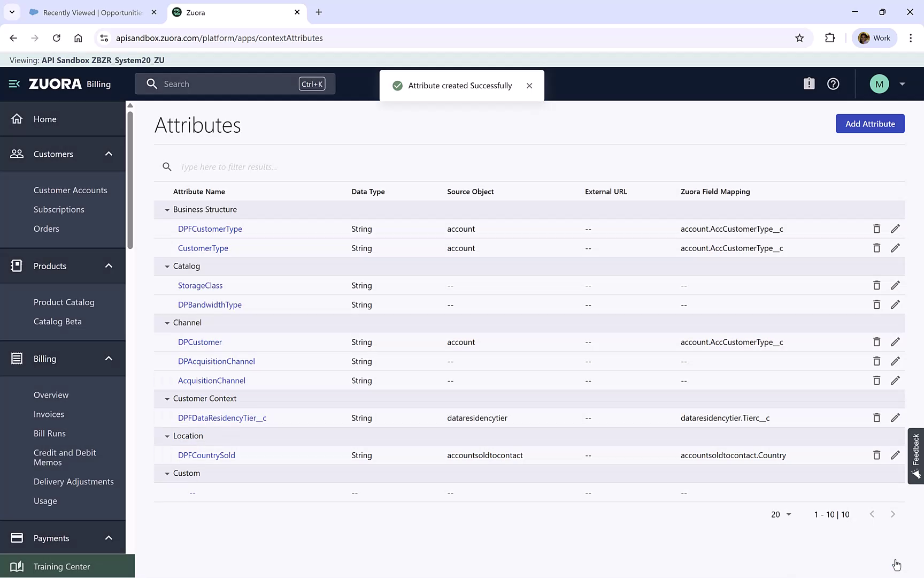Open the Training Center from the sidebar

click(61, 566)
